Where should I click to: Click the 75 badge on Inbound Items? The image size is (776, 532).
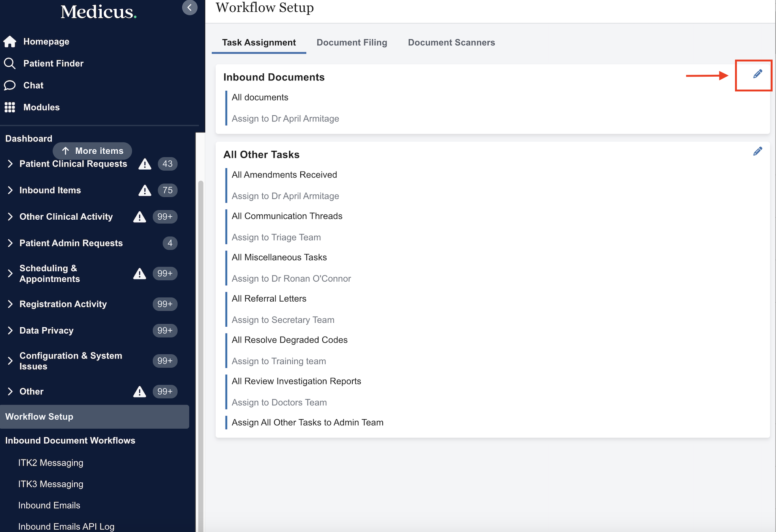click(167, 190)
